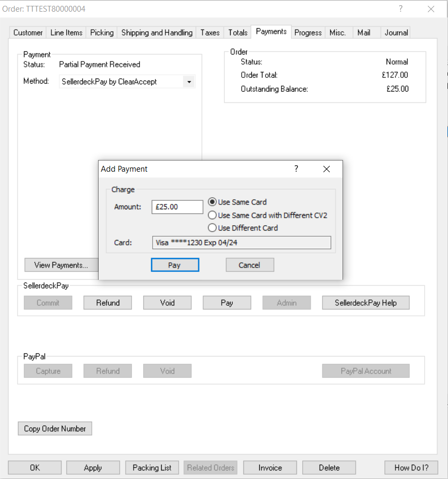Click the View Payments button

(x=61, y=265)
